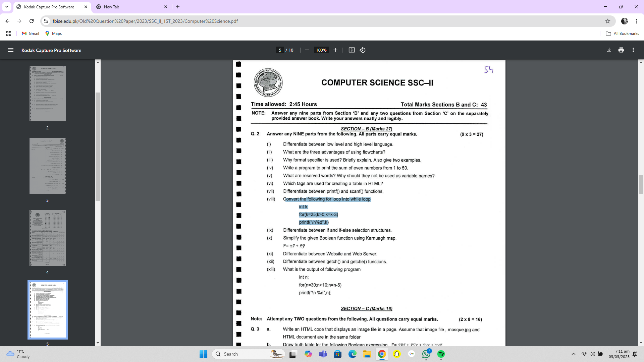Screen dimensions: 644x362
Task: Toggle the PDF sidebar hamburger menu
Action: [x=11, y=50]
